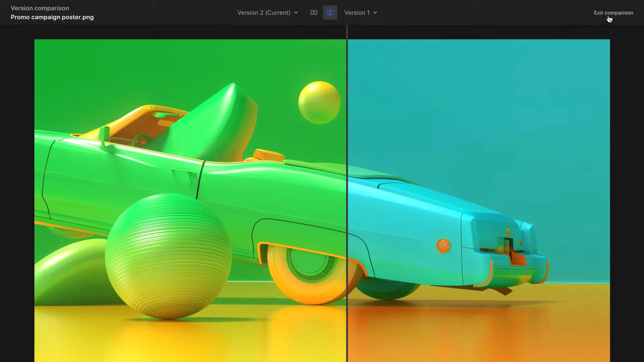Click the orange round emblem on teal car
The height and width of the screenshot is (362, 644).
pyautogui.click(x=443, y=246)
